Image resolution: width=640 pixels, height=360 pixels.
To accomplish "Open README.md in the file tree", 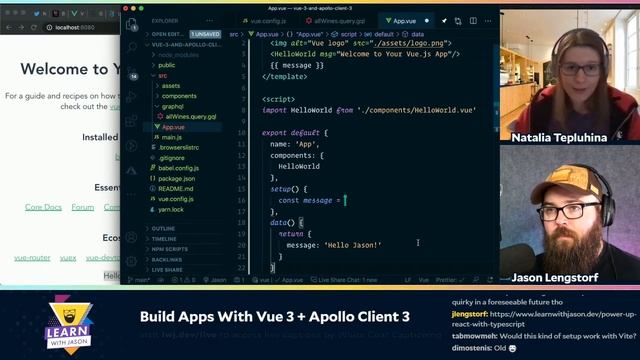I will (172, 189).
